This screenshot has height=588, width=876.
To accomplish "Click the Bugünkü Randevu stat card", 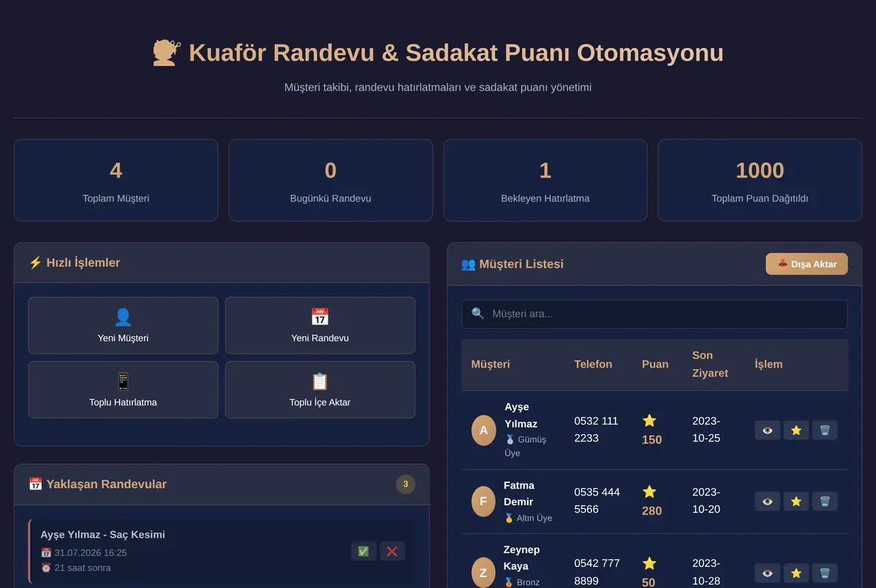I will tap(331, 180).
